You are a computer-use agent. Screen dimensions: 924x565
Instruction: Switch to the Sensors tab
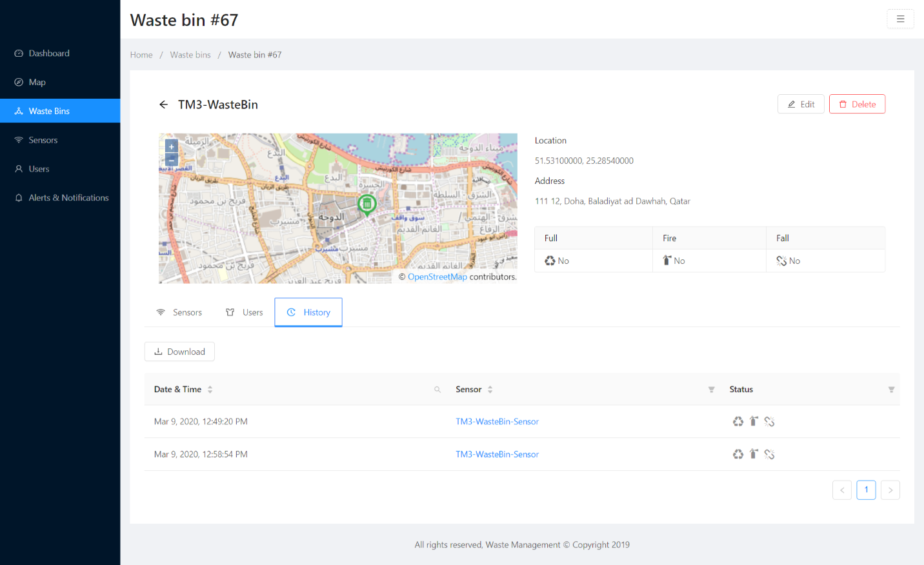pyautogui.click(x=179, y=312)
